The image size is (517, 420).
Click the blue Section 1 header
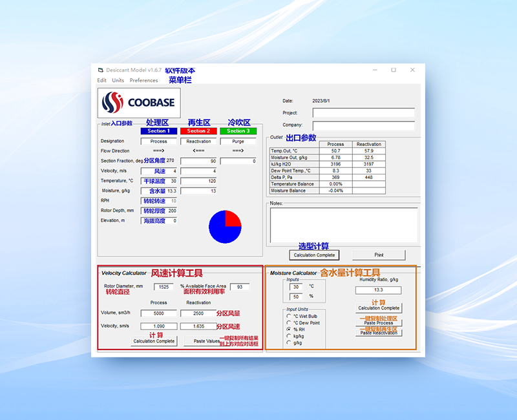tap(158, 131)
